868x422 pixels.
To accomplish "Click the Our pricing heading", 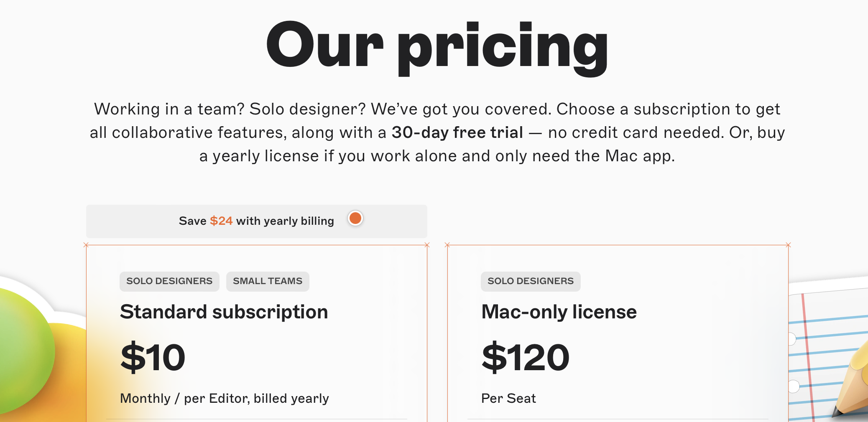I will (x=437, y=46).
